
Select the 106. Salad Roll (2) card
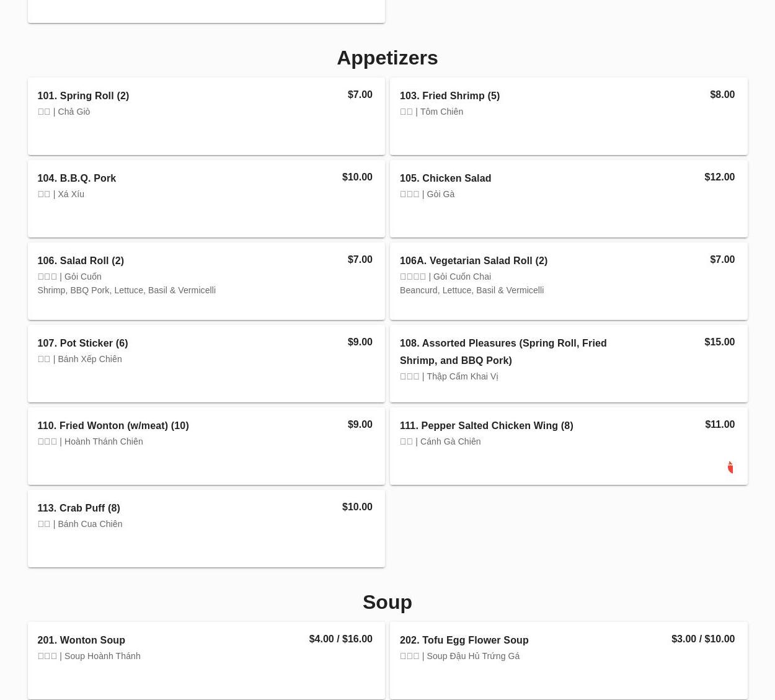81,260
